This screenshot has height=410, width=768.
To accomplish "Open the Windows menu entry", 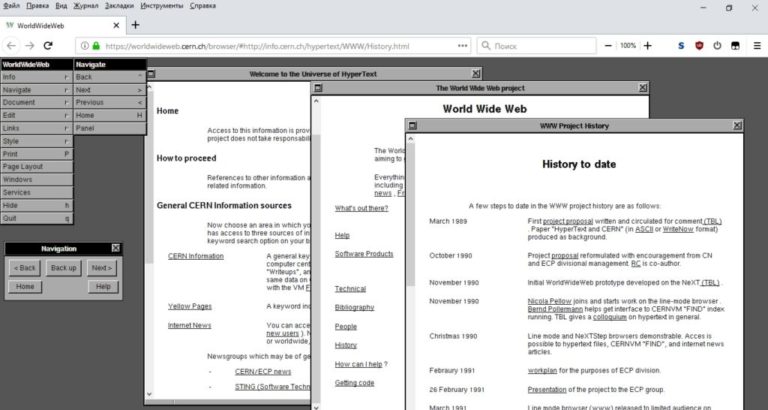I will pos(37,180).
